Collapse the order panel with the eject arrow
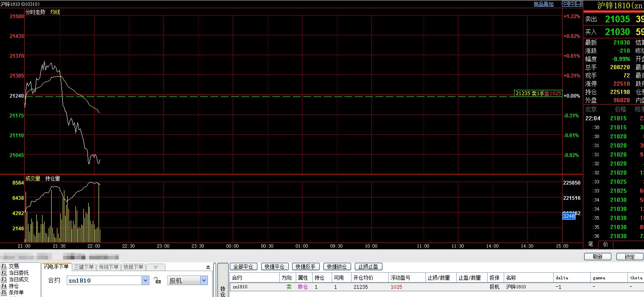Viewport: 644px width, 297px height. click(x=208, y=267)
